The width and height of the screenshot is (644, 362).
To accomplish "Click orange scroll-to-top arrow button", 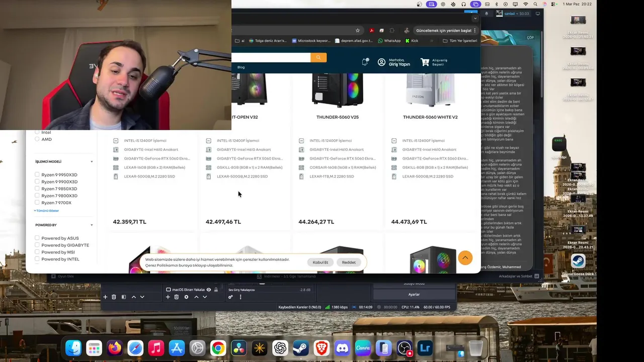I will pos(465,258).
